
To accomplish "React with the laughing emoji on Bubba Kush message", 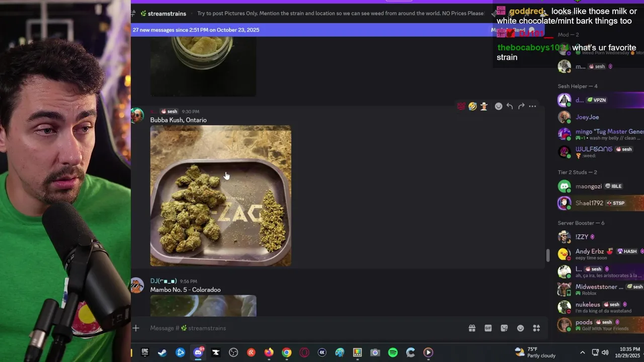I will [x=472, y=106].
